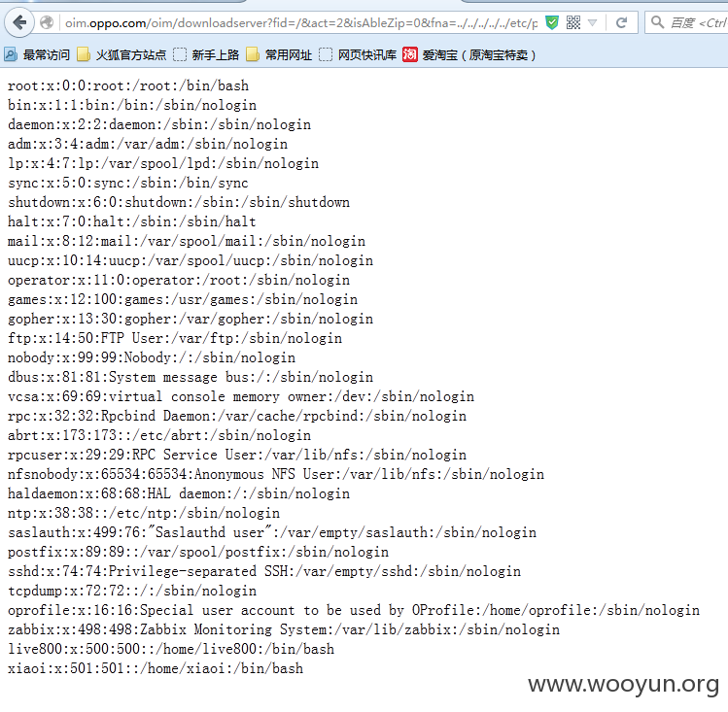
Task: Click the address bar URL text
Action: click(301, 22)
